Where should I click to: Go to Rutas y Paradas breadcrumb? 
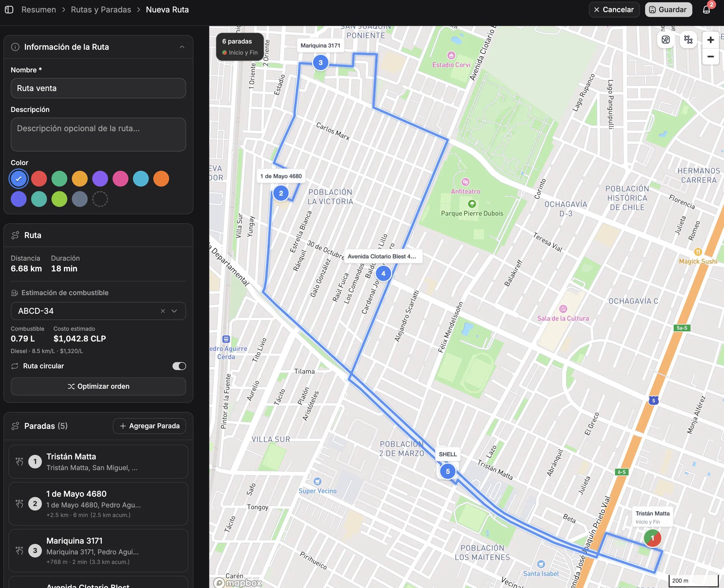tap(101, 10)
